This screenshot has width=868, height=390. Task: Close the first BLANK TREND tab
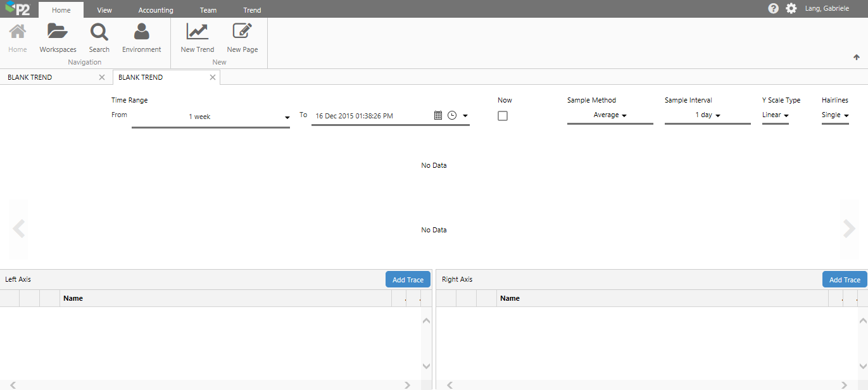tap(102, 77)
